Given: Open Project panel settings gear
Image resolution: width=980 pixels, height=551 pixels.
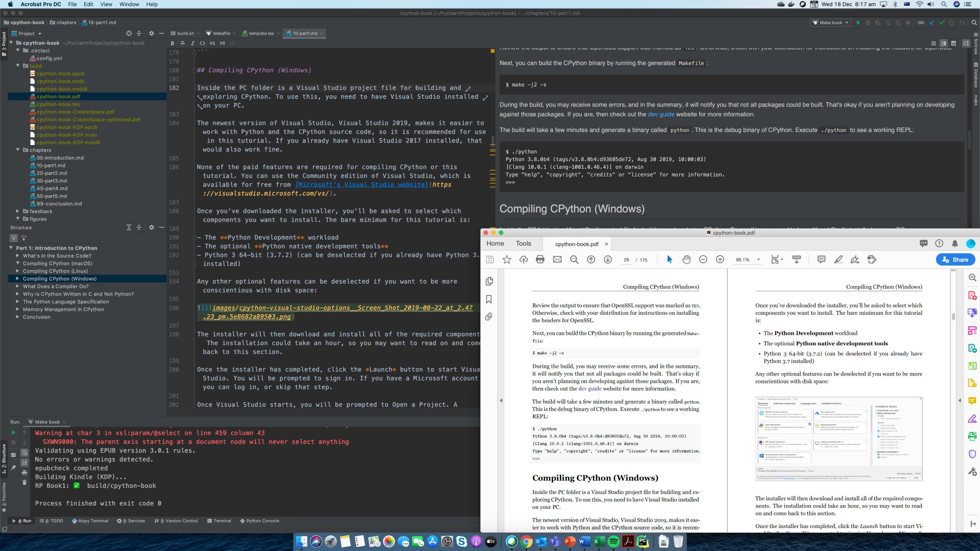Looking at the screenshot, I should point(151,33).
